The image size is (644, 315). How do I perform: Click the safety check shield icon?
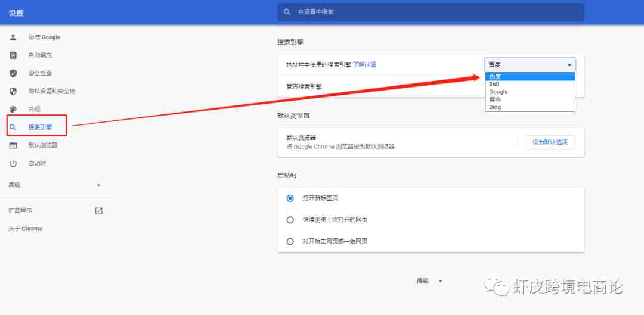point(13,73)
